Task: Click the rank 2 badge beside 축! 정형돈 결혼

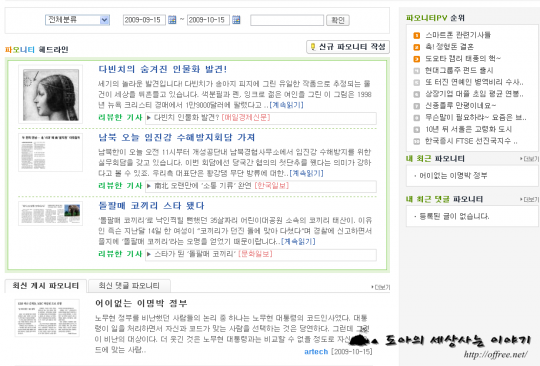Action: coord(417,47)
